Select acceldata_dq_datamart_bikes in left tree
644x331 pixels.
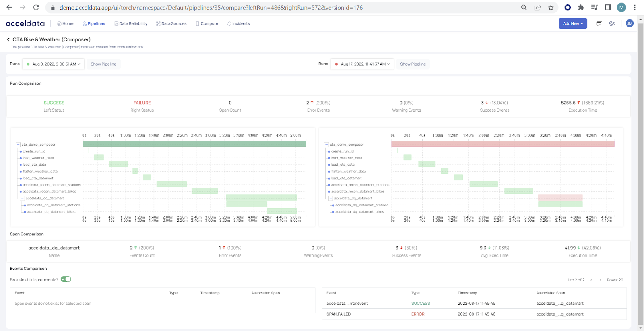(x=51, y=212)
